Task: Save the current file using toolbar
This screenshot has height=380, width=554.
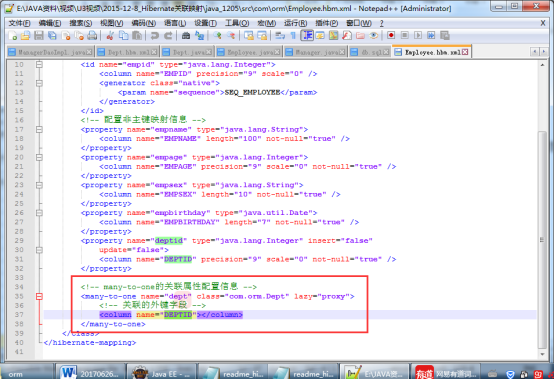Action: point(39,36)
